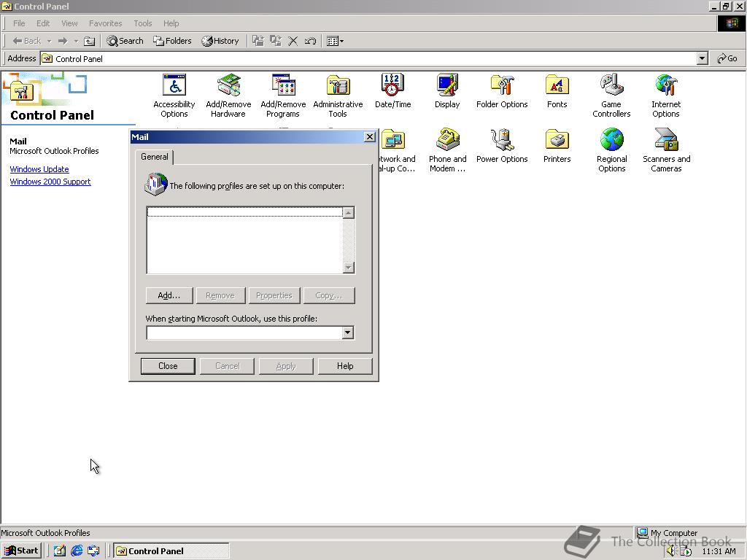
Task: Click the Delete toolbar icon
Action: pyautogui.click(x=293, y=41)
